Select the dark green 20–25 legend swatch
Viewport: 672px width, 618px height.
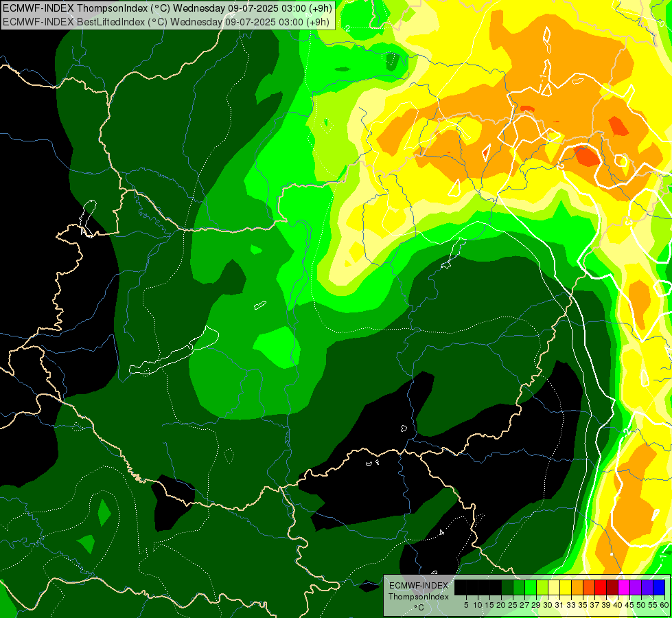(x=507, y=587)
